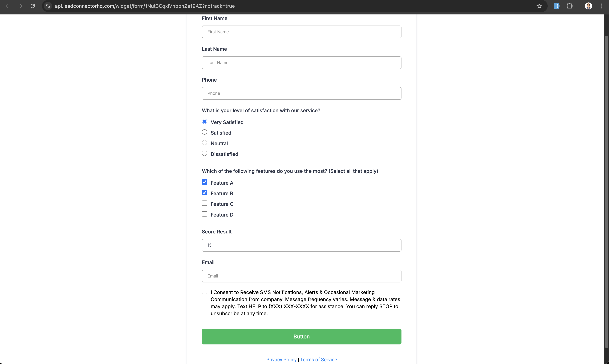Open the Terms of Service link

318,360
